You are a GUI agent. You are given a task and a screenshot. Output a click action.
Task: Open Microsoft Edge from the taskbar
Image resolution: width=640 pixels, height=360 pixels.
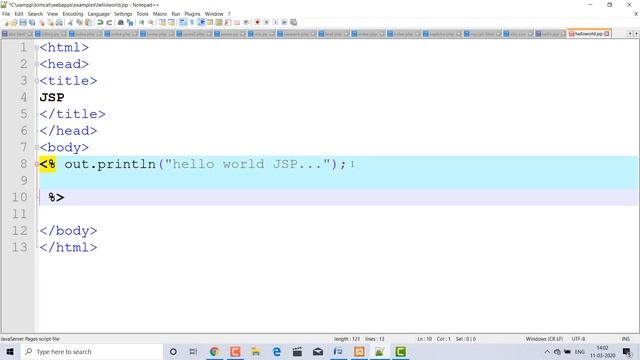[276, 351]
